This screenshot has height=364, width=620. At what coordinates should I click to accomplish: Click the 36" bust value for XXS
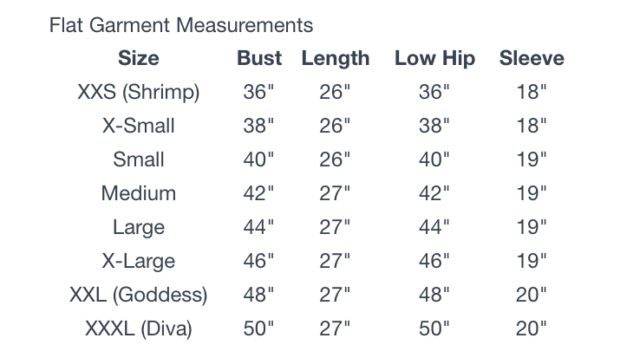tap(258, 92)
